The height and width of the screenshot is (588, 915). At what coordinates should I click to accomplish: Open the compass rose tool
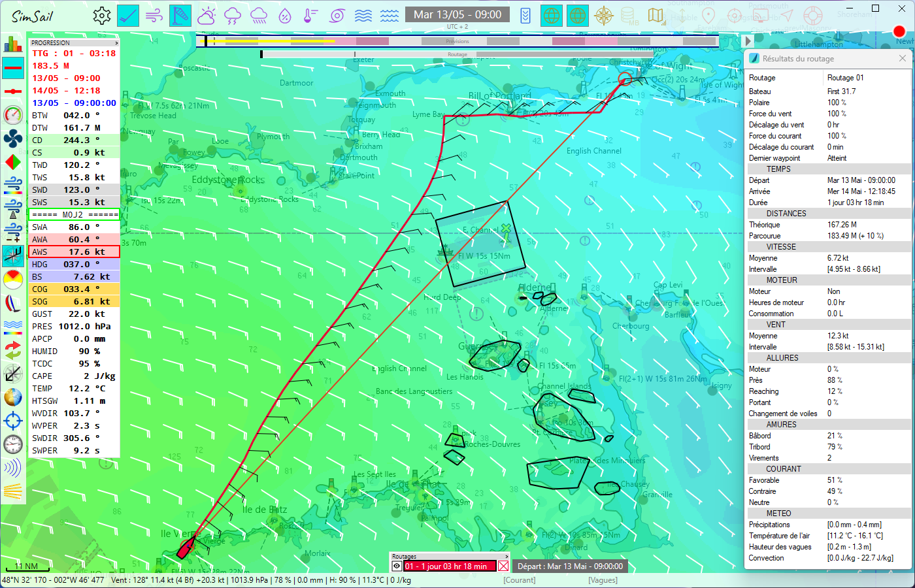(604, 15)
